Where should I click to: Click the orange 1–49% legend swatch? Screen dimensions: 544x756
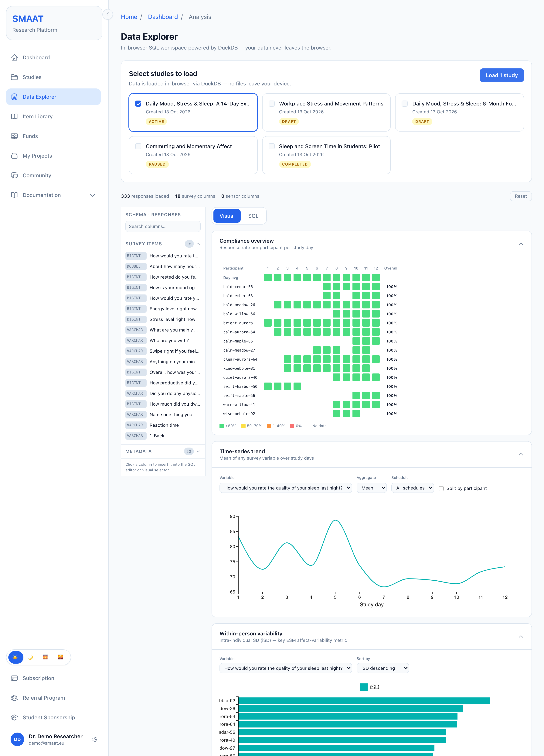(269, 426)
